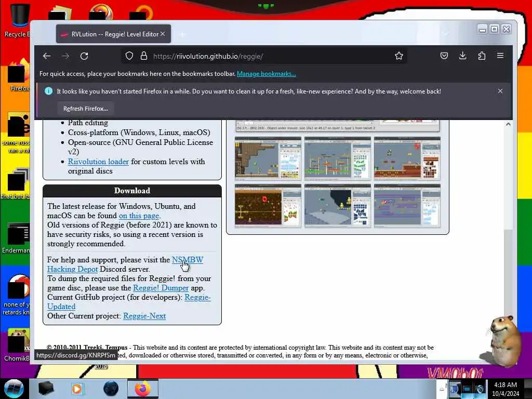
Task: Open the black box taskbar icon
Action: coord(46,389)
